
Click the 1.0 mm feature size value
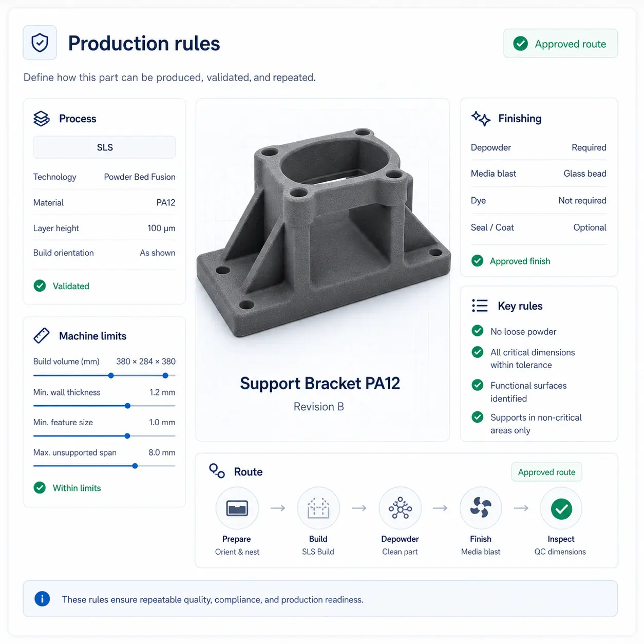[162, 422]
